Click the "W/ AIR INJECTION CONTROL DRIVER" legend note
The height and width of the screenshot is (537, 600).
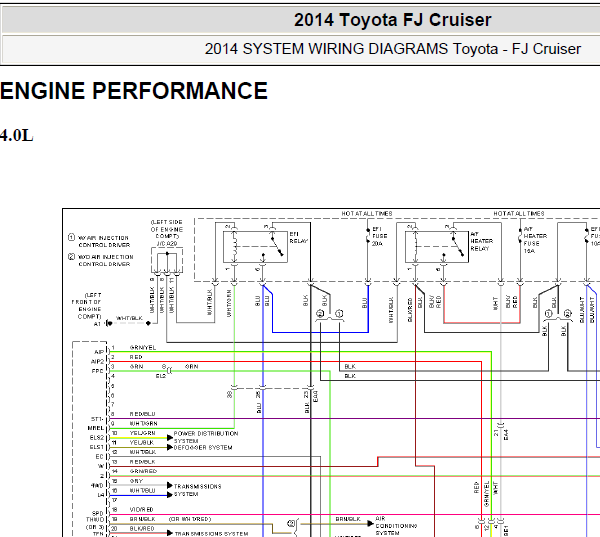click(104, 242)
